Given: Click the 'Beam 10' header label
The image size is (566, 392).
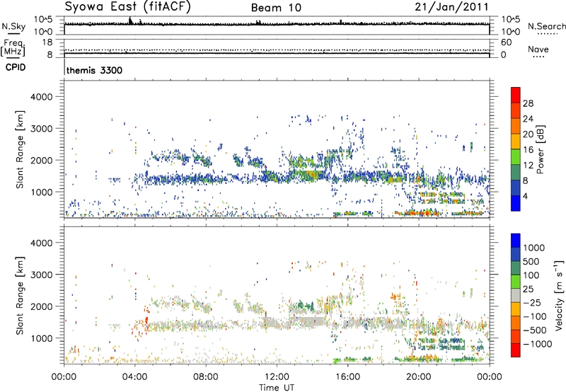Looking at the screenshot, I should (276, 8).
